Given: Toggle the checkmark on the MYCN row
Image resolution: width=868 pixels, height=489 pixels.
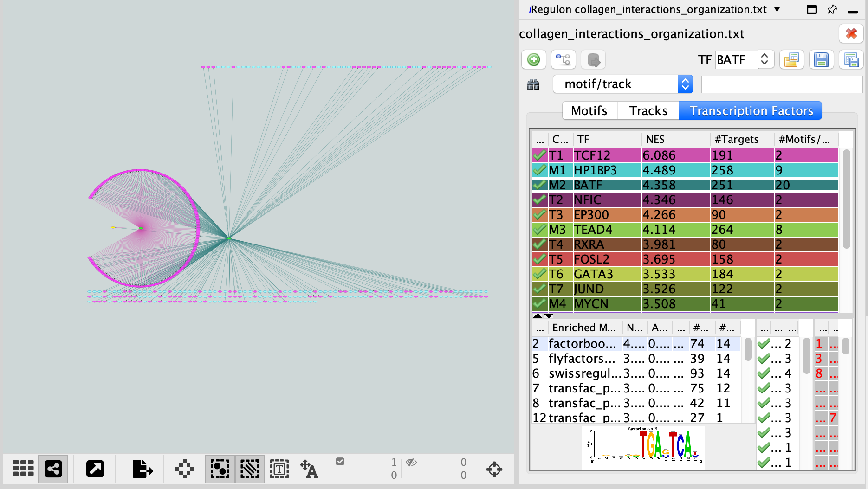Looking at the screenshot, I should click(x=539, y=303).
